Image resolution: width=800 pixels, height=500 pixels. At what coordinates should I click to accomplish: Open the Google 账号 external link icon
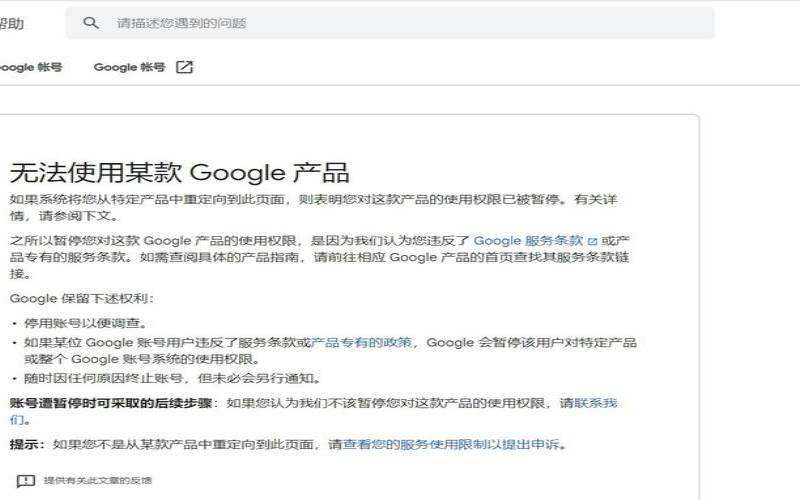(184, 67)
